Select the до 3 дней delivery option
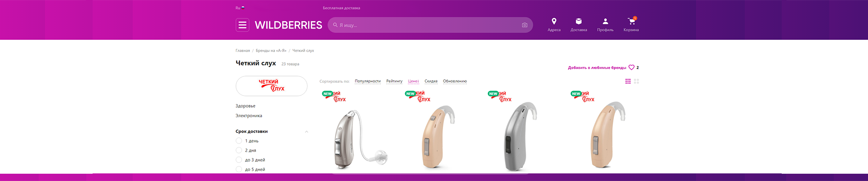The width and height of the screenshot is (868, 181). pos(239,160)
